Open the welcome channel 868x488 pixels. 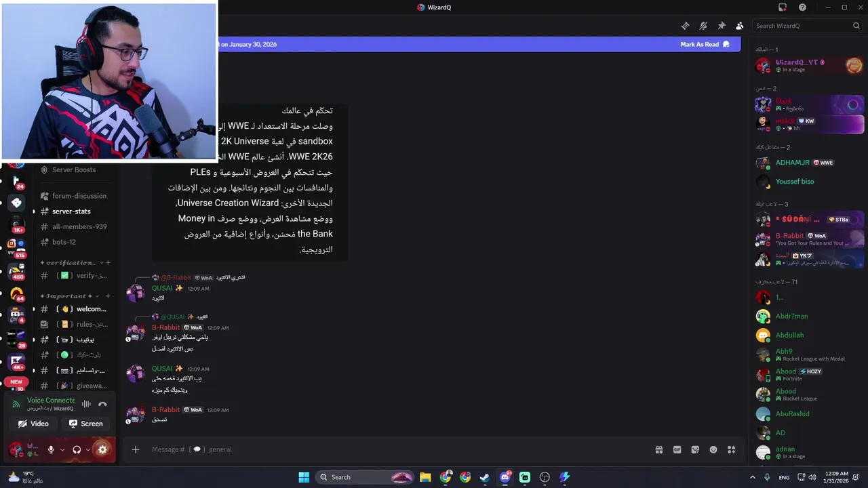pos(73,309)
